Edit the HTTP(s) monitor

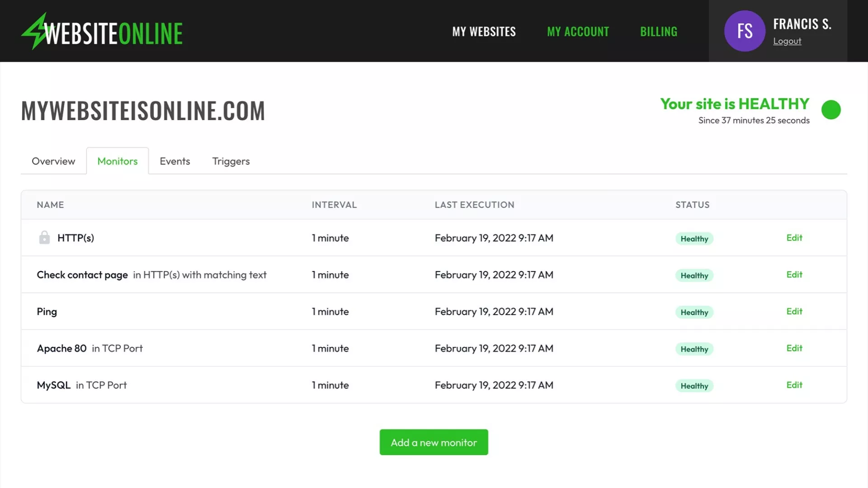click(x=794, y=238)
